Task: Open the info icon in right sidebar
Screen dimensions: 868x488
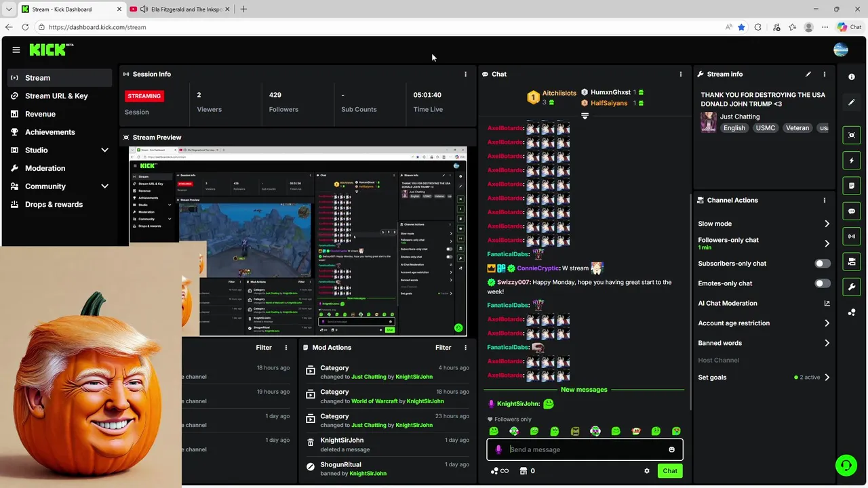Action: 852,77
